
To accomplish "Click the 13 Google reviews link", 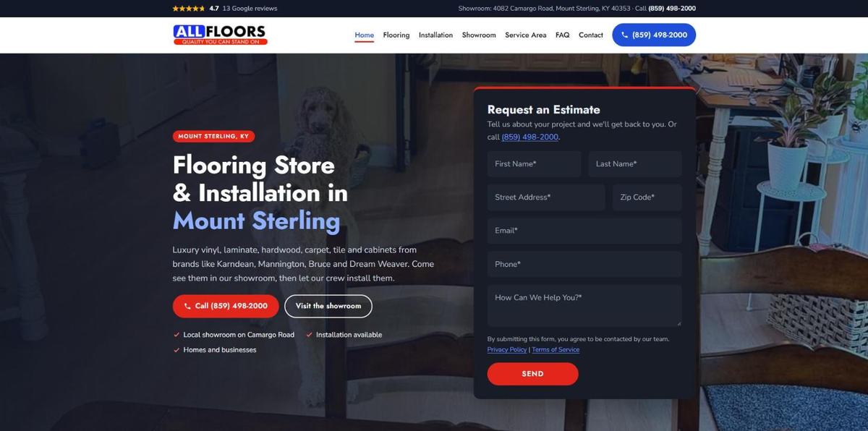I will click(x=250, y=9).
